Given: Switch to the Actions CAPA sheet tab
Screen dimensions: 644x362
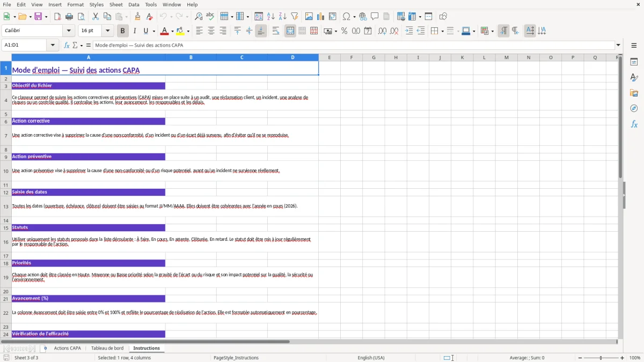Looking at the screenshot, I should click(x=68, y=348).
